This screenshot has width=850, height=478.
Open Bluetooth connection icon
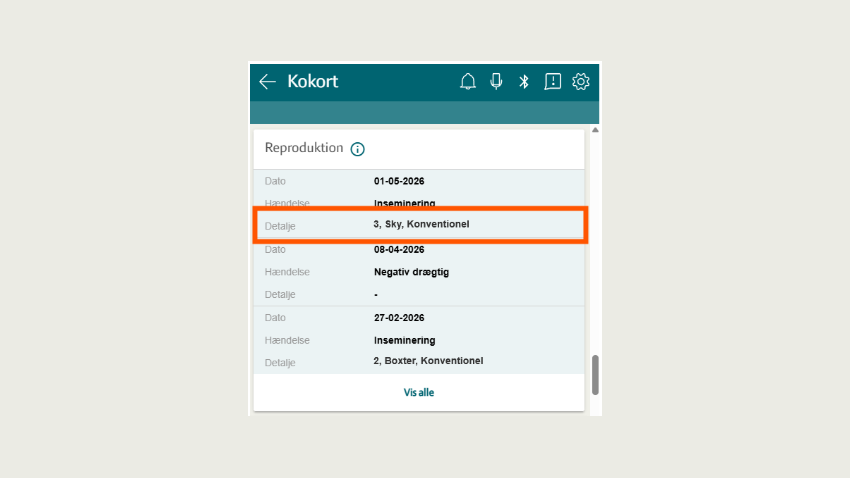pyautogui.click(x=524, y=81)
